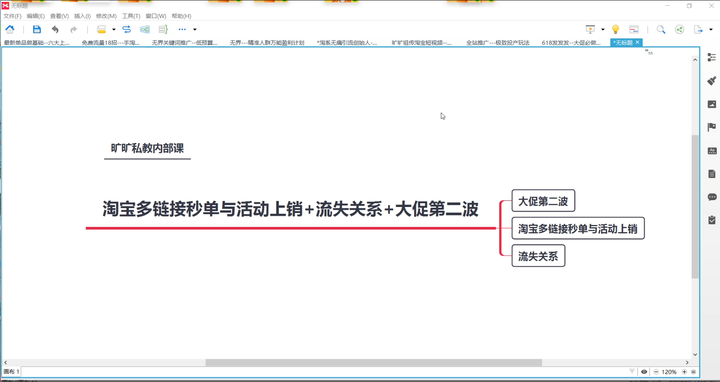This screenshot has height=382, width=720.
Task: Switch to the 最新单品做基础 tab
Action: click(x=37, y=42)
